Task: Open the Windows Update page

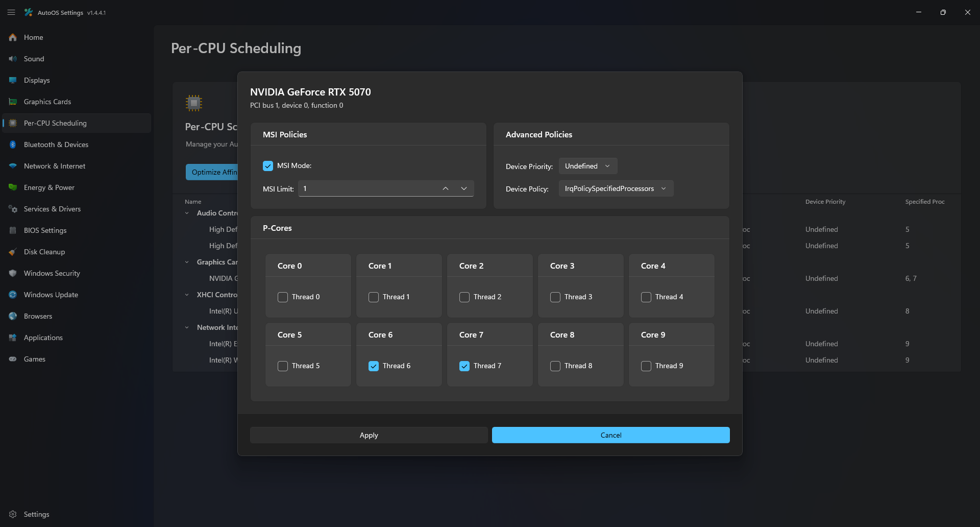Action: 77,295
